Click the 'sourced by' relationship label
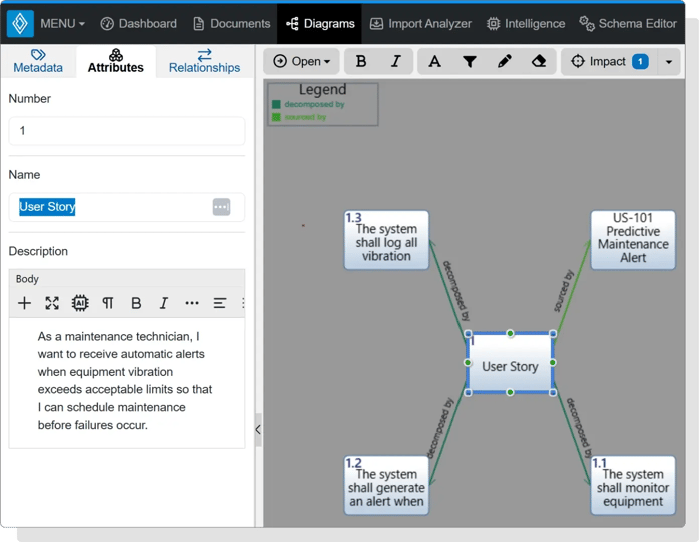This screenshot has height=542, width=700. [x=563, y=291]
